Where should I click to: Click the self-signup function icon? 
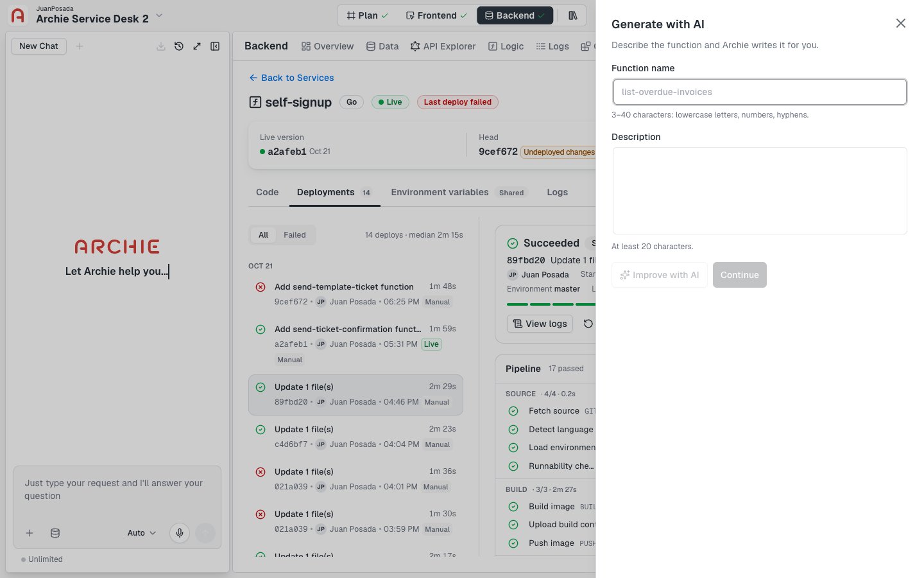(255, 102)
